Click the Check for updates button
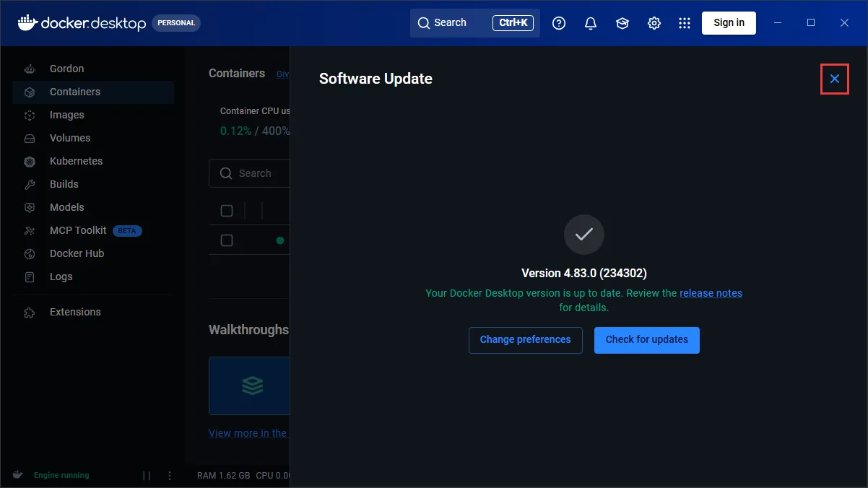Viewport: 868px width, 488px height. click(647, 340)
